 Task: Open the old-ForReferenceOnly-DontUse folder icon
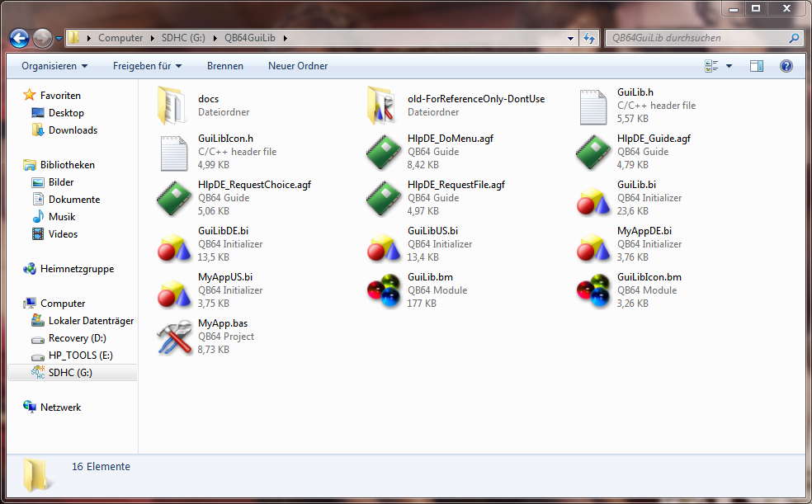[382, 106]
